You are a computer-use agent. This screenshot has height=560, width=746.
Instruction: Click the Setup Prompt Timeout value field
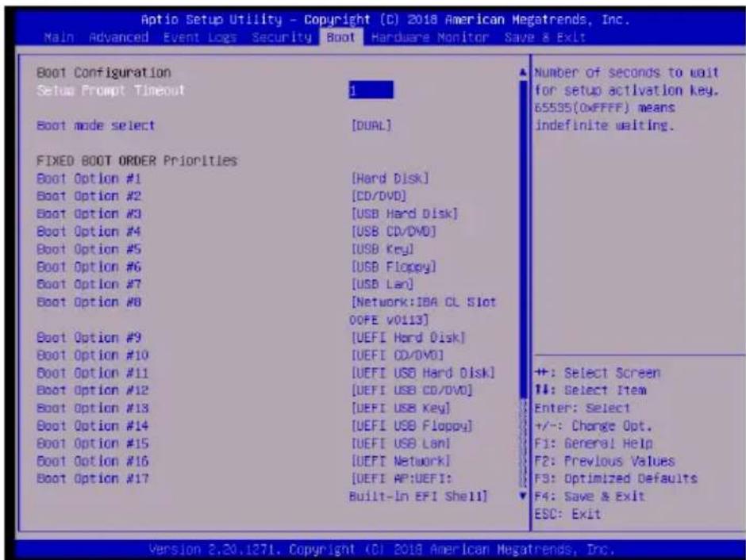[x=371, y=90]
